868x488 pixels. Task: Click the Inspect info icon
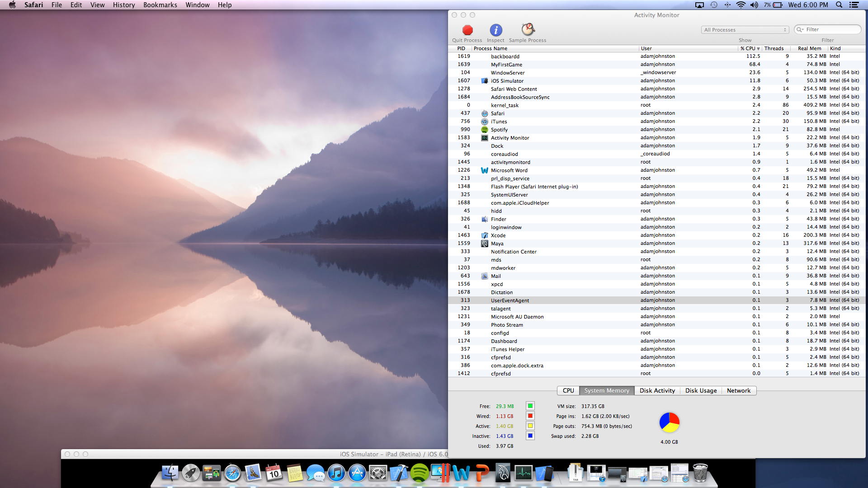(x=496, y=30)
